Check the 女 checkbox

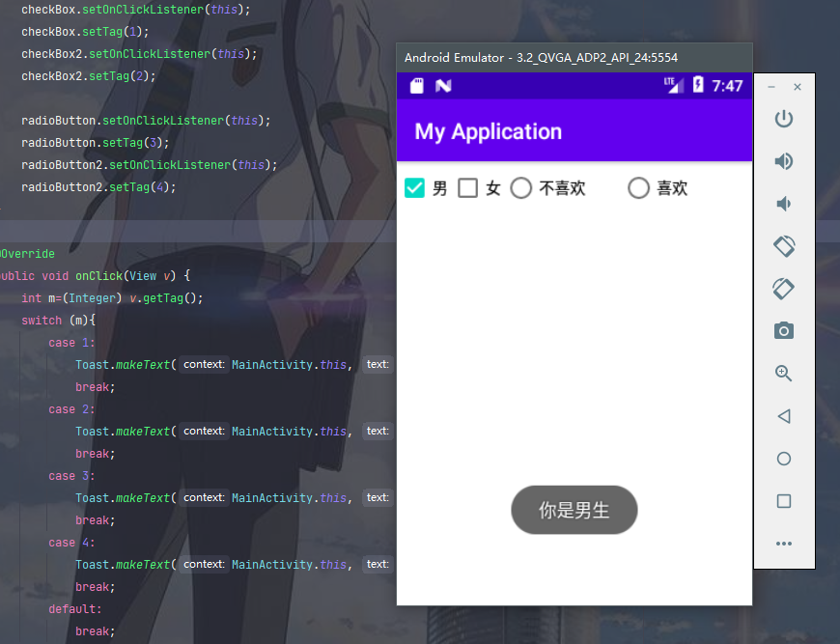click(467, 188)
